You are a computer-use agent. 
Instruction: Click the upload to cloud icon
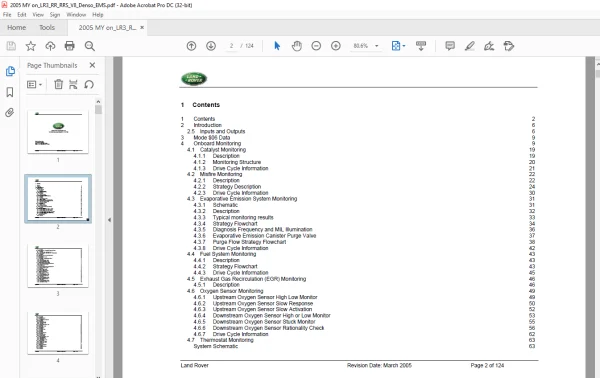[50, 46]
